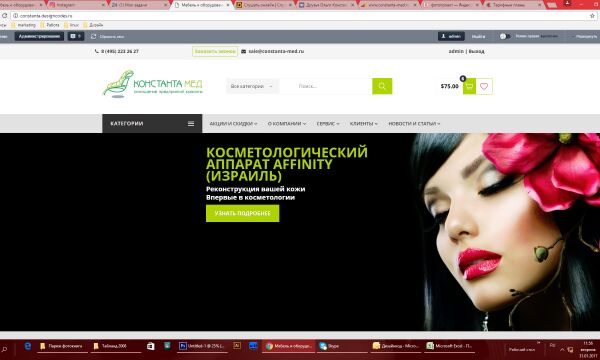
Task: Click into the Поиск search field
Action: (326, 86)
